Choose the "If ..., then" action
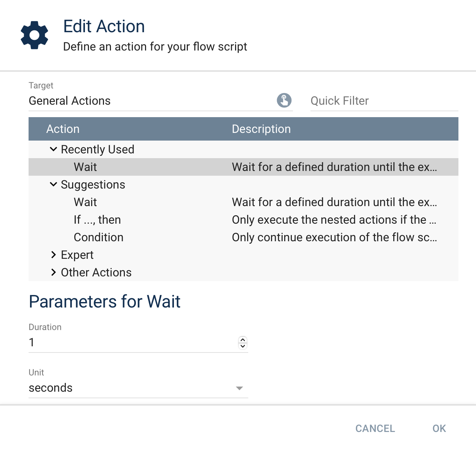Screen dimensions: 476x451 tap(97, 220)
